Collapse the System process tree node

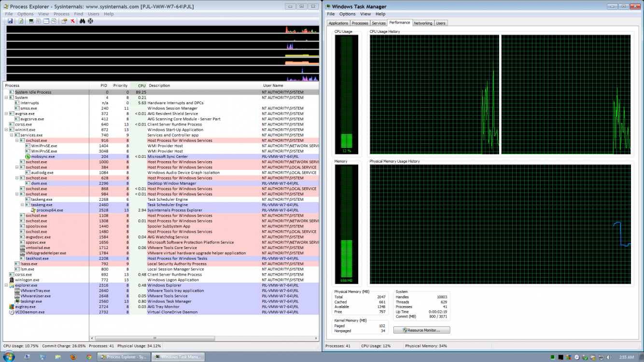point(6,97)
